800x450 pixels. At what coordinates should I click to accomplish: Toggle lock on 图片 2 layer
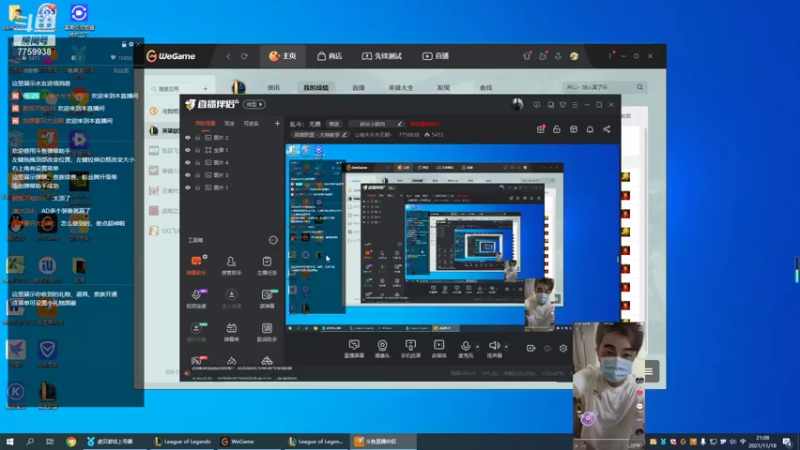tap(197, 138)
